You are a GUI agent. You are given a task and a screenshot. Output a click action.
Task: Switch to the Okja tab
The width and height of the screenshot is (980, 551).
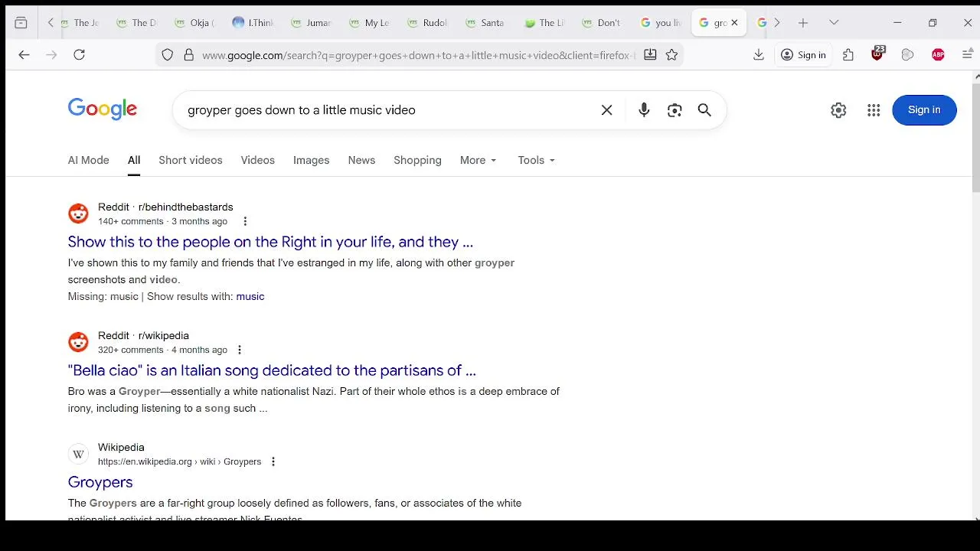[x=195, y=23]
